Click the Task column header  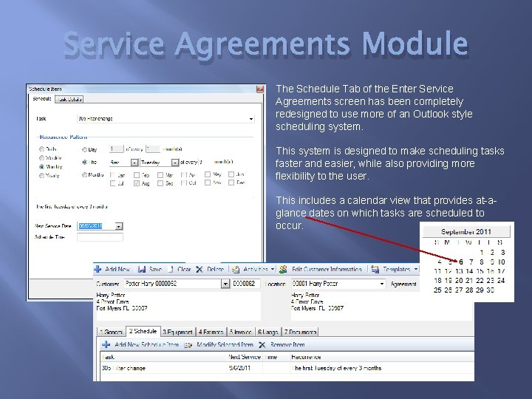(x=164, y=358)
